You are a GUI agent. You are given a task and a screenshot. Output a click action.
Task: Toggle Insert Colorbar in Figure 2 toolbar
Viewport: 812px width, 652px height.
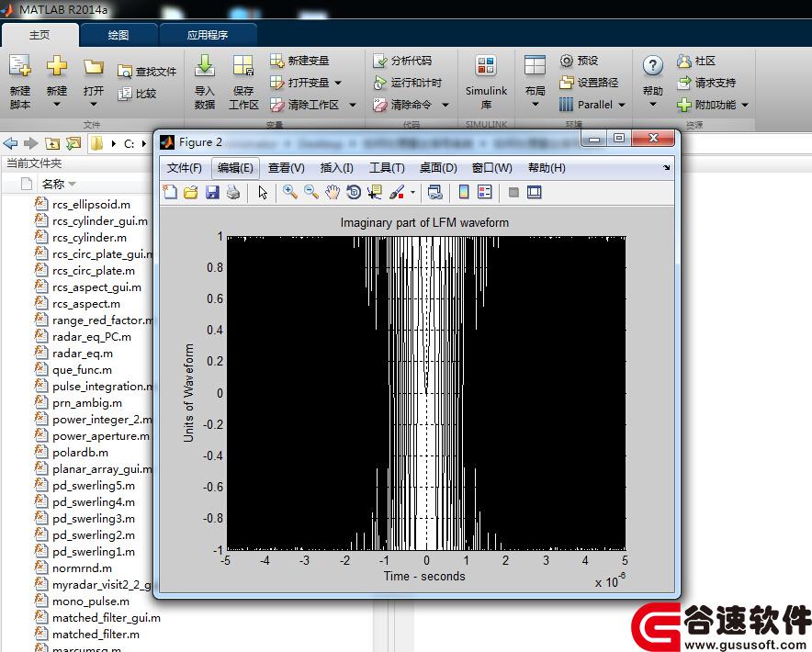(x=464, y=193)
